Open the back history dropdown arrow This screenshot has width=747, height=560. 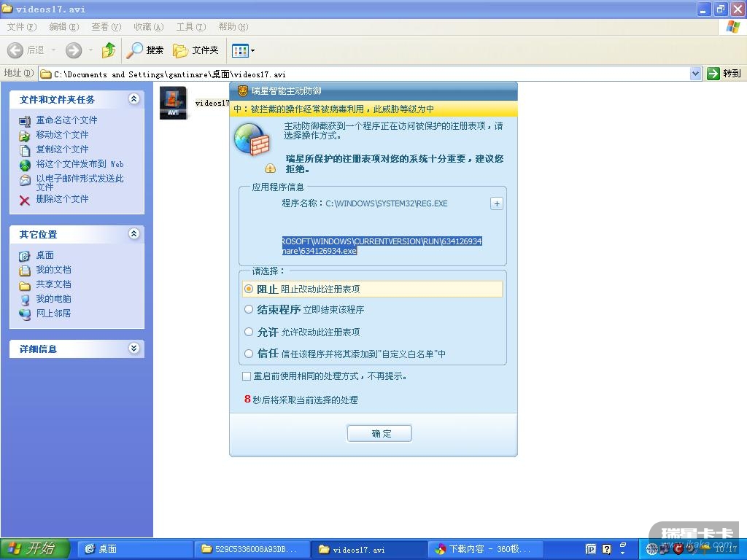tap(53, 50)
